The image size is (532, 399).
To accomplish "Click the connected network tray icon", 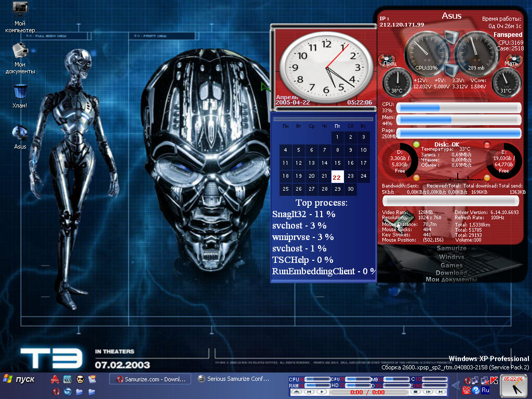I will [x=475, y=381].
